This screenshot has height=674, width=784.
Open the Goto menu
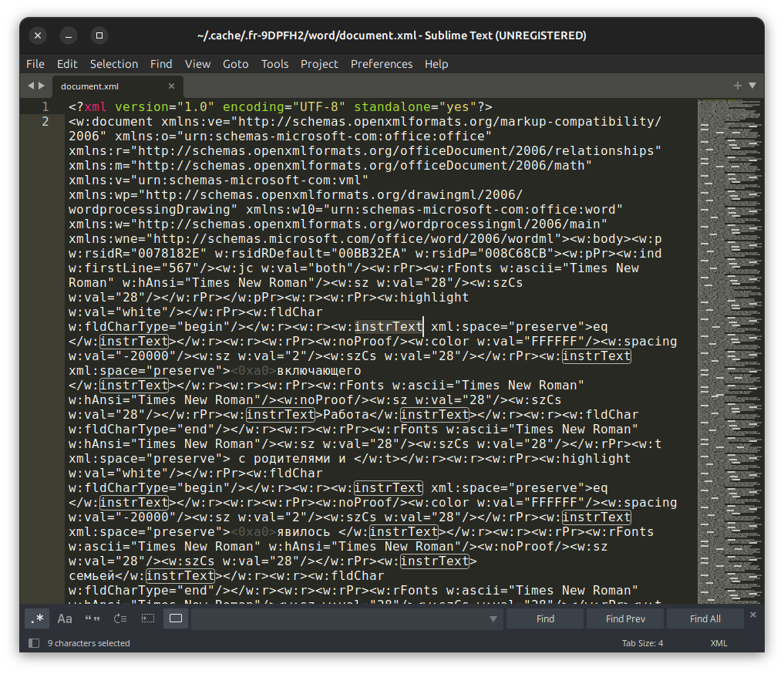click(x=235, y=64)
